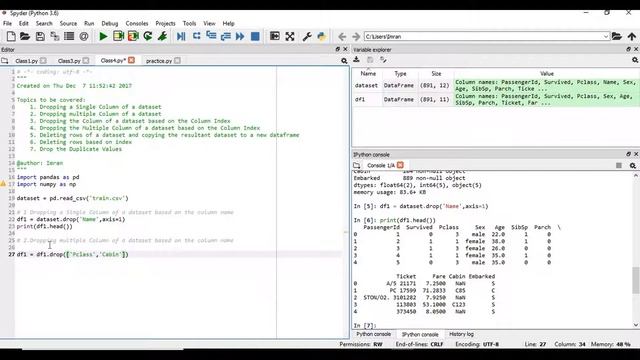Open the File menu
The height and width of the screenshot is (360, 640).
[7, 23]
